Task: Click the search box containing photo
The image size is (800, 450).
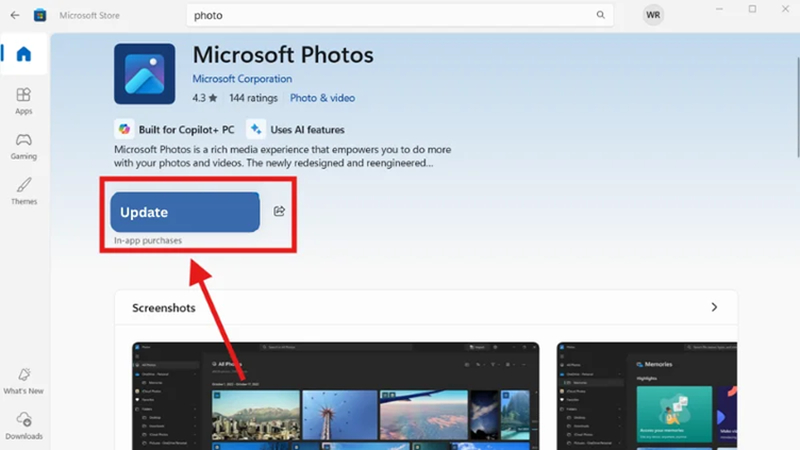Action: pos(400,15)
